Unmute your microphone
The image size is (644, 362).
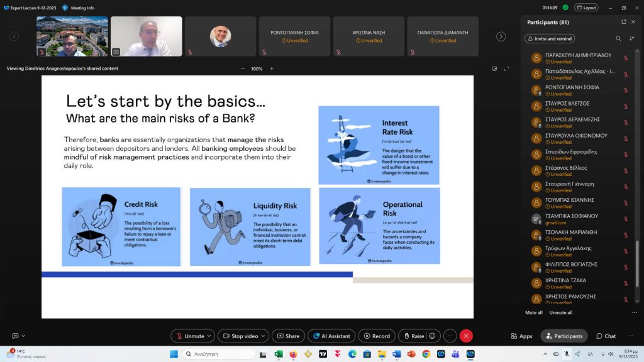click(x=192, y=336)
